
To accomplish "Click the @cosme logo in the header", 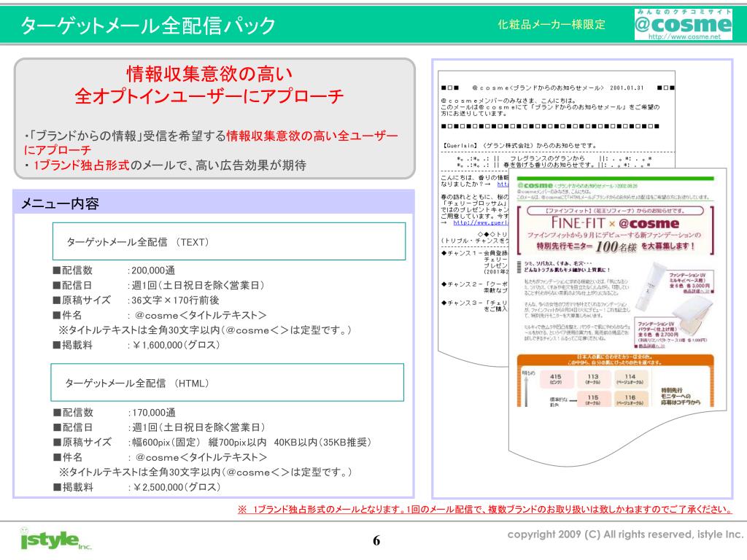I will tap(684, 23).
